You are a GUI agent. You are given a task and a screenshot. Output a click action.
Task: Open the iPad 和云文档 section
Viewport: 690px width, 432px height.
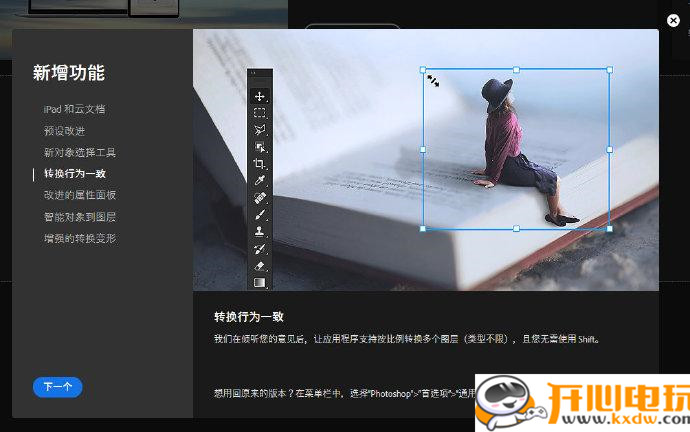point(74,109)
